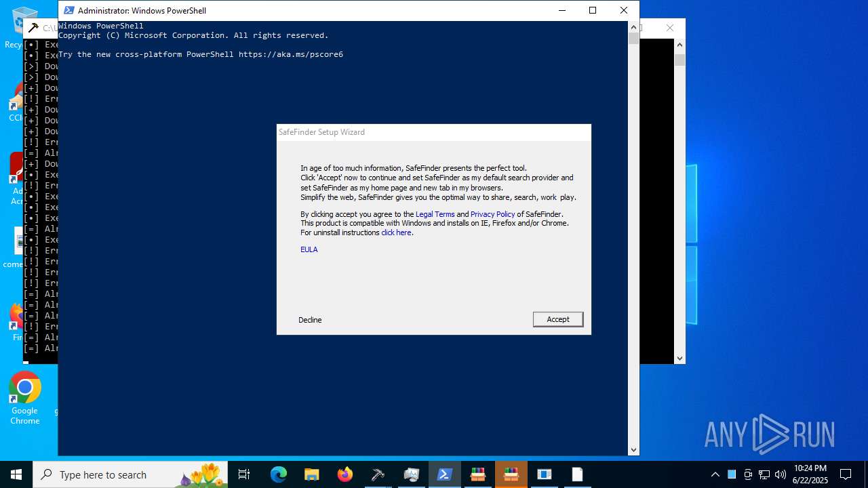Close the background console window
This screenshot has width=868, height=488.
click(x=670, y=28)
